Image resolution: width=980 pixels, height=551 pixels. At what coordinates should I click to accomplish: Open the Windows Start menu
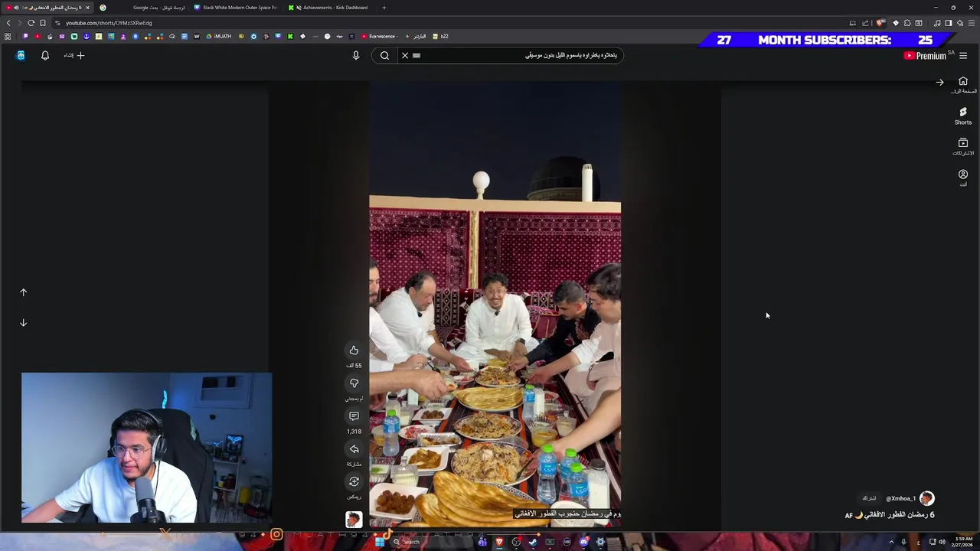coord(379,542)
